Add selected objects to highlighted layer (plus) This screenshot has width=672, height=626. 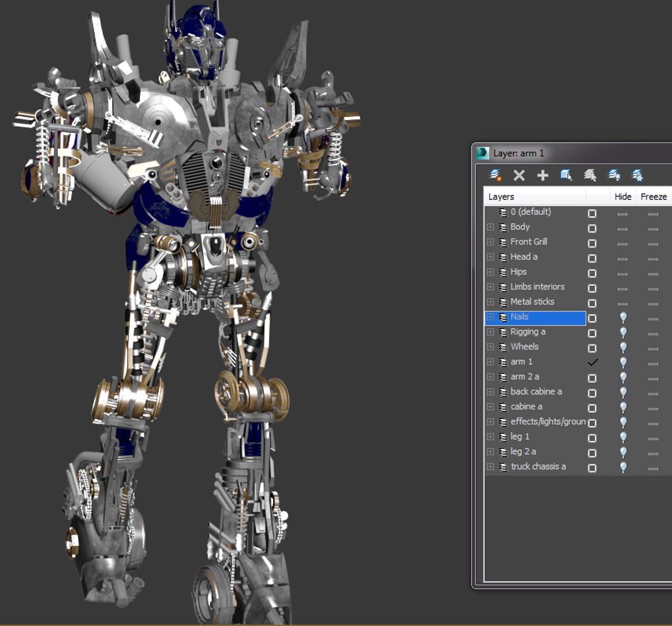[x=543, y=175]
